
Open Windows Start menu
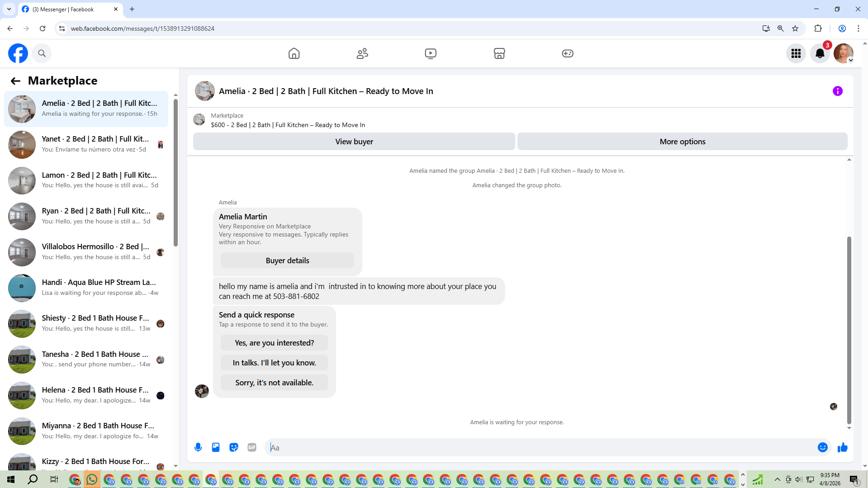click(11, 479)
